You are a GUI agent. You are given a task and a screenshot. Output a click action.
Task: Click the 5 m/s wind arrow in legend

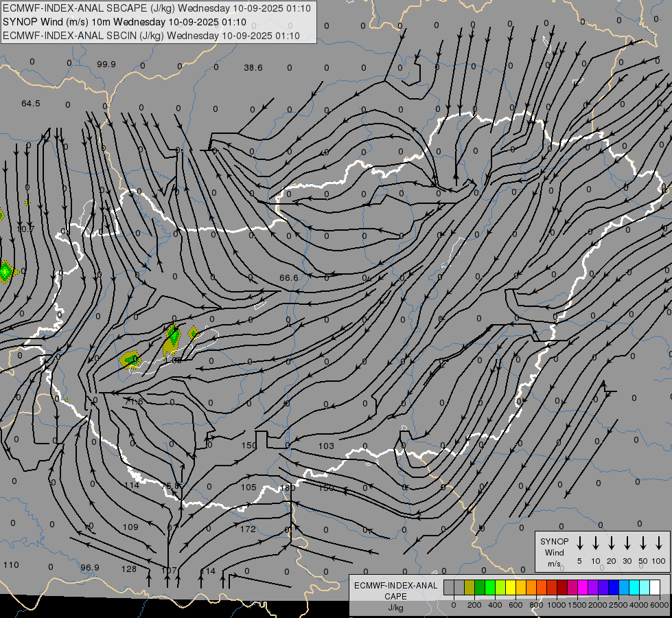(579, 542)
